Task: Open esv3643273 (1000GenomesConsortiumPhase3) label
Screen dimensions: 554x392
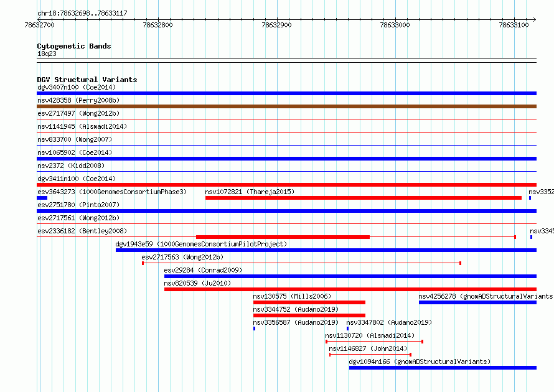Action: tap(112, 192)
